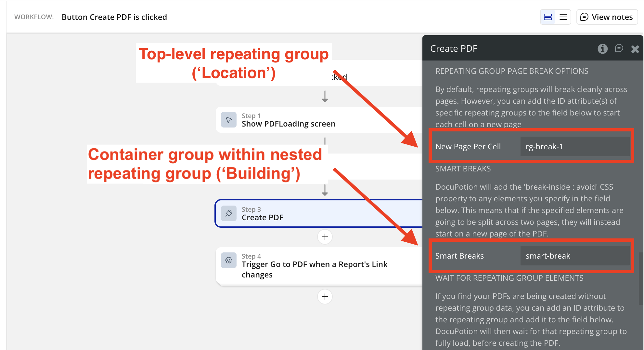
Task: Edit the Smart Breaks field
Action: (575, 256)
